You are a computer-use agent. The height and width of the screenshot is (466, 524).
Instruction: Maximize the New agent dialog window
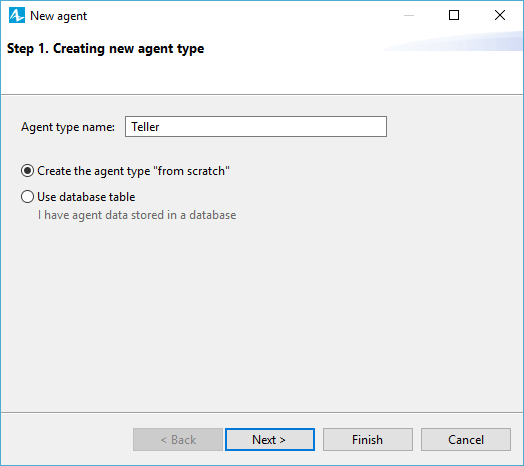point(453,15)
